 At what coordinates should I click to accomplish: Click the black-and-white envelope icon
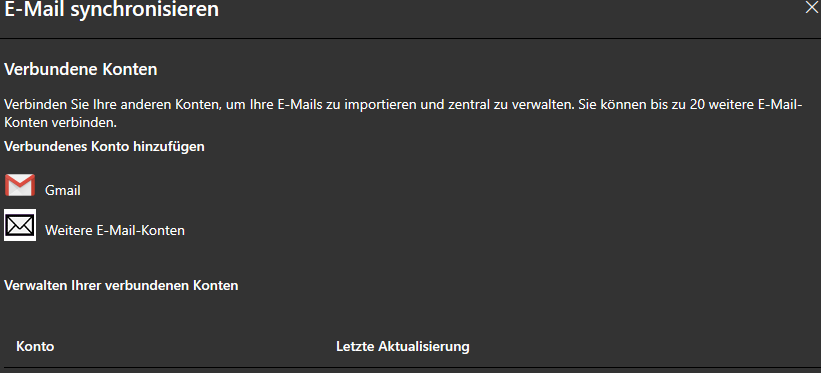click(20, 225)
